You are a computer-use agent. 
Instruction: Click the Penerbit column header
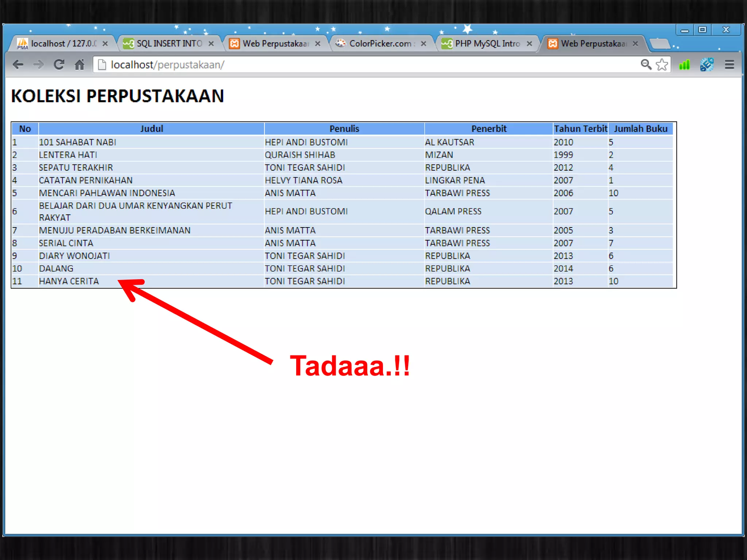tap(489, 129)
